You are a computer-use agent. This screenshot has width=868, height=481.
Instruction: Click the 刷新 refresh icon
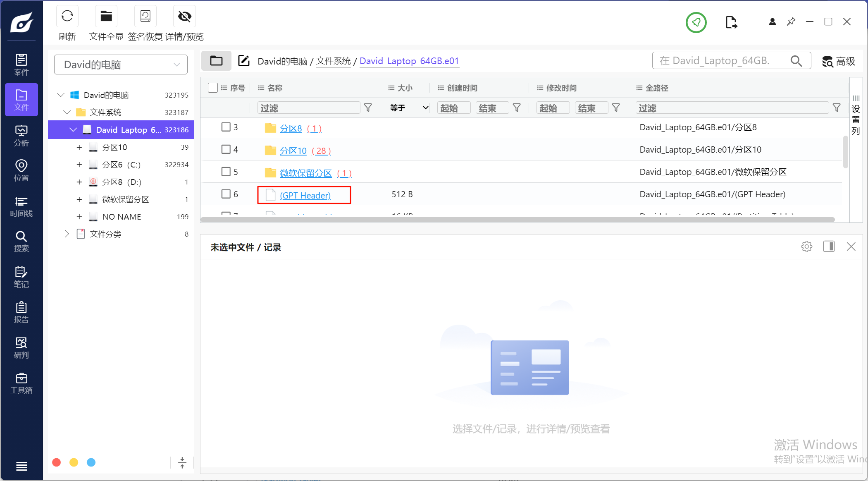[67, 17]
